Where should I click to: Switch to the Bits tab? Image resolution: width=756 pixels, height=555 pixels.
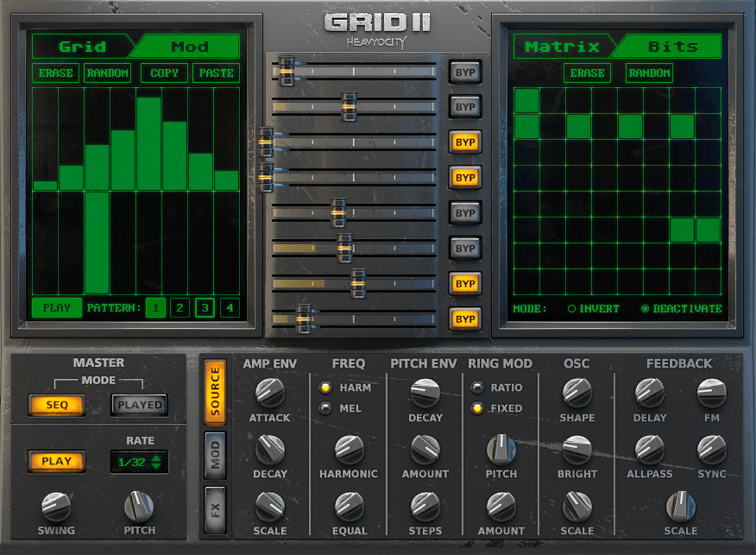coord(672,46)
